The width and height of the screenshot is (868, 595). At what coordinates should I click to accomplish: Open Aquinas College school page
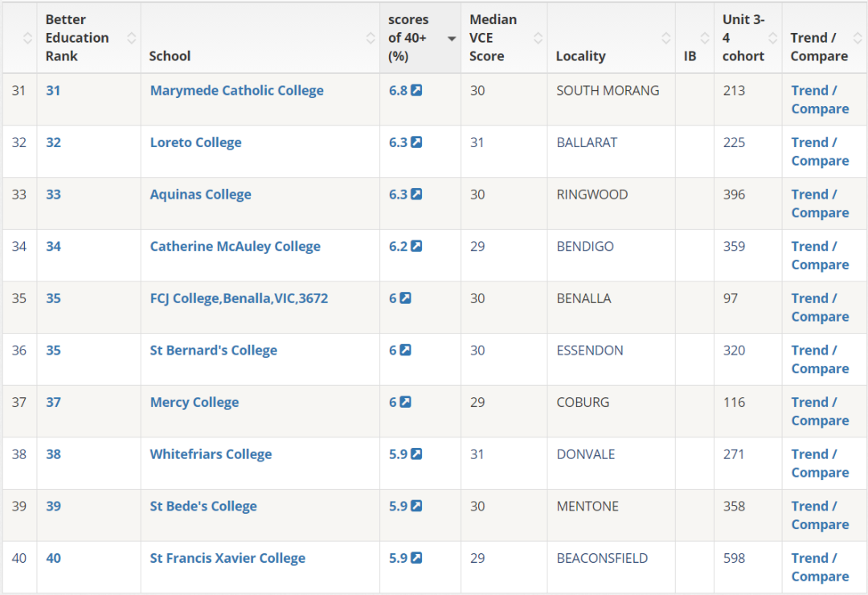pyautogui.click(x=200, y=195)
